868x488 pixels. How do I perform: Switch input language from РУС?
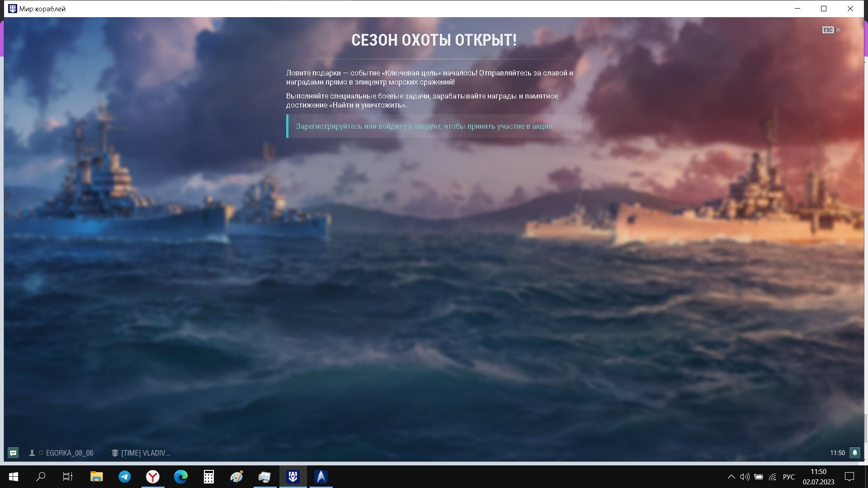(x=789, y=477)
